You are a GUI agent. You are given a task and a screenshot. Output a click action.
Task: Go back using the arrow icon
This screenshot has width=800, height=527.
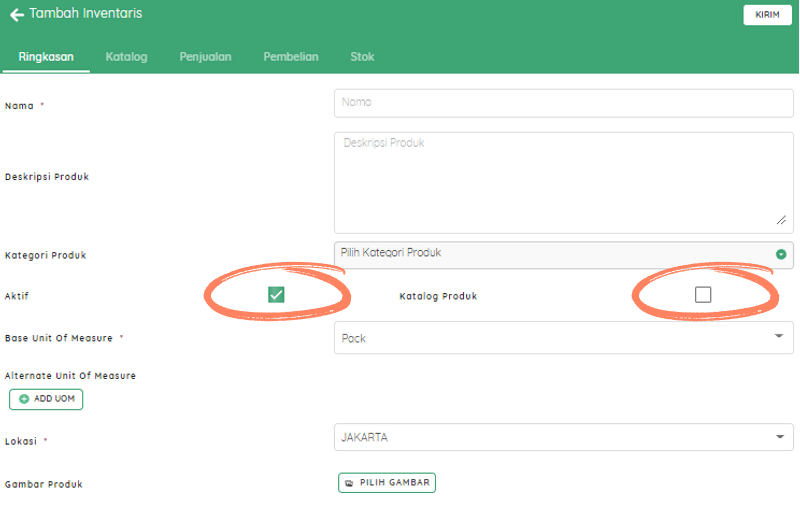tap(16, 15)
